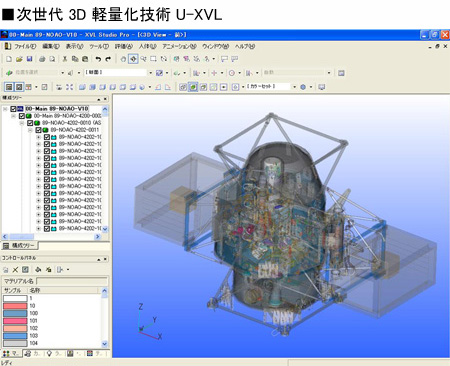450x366 pixels.
Task: Open the アニメーション menu
Action: pyautogui.click(x=179, y=46)
